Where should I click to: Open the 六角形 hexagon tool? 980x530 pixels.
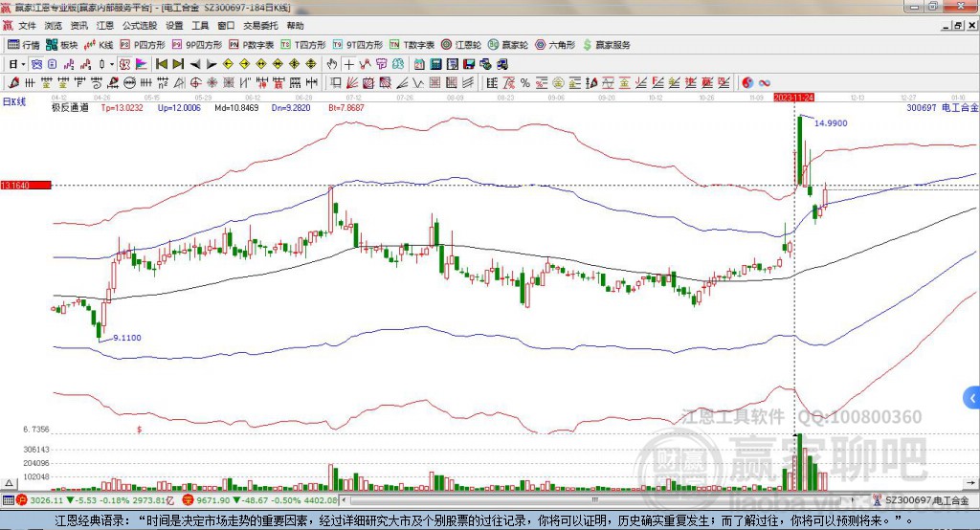point(555,45)
